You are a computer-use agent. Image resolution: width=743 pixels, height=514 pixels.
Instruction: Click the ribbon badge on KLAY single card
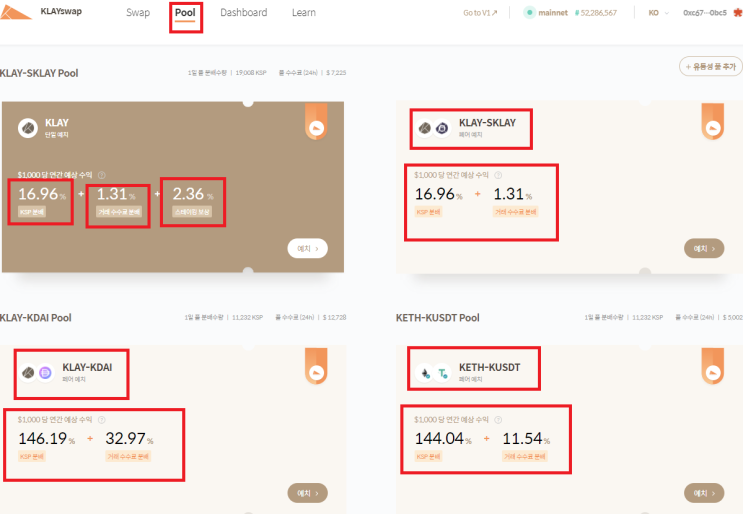coord(316,122)
